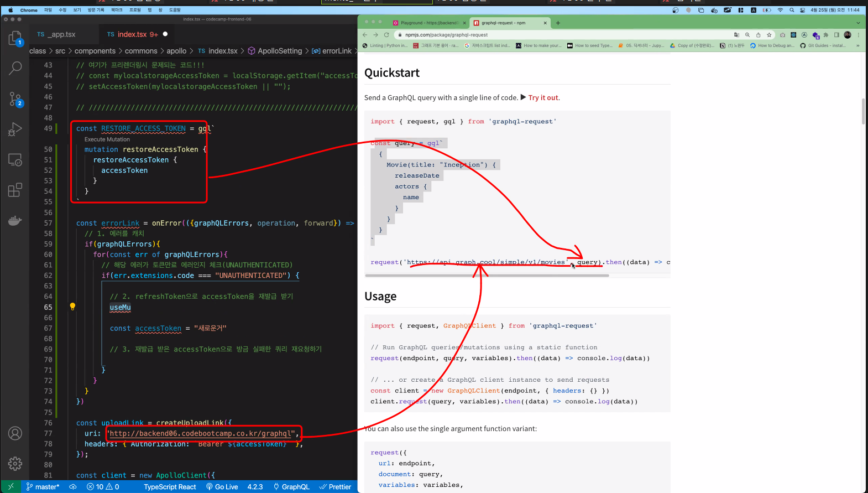Open How to Debug bookmark
The image size is (868, 493).
772,45
